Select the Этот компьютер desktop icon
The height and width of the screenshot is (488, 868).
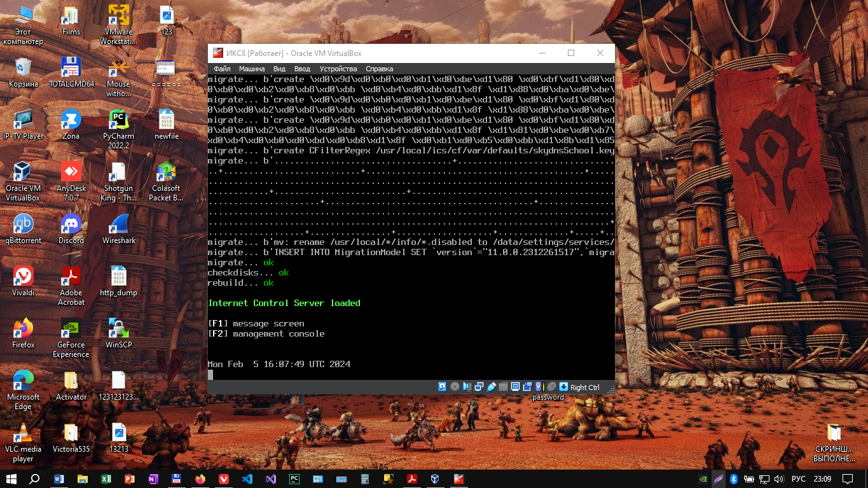[x=23, y=25]
